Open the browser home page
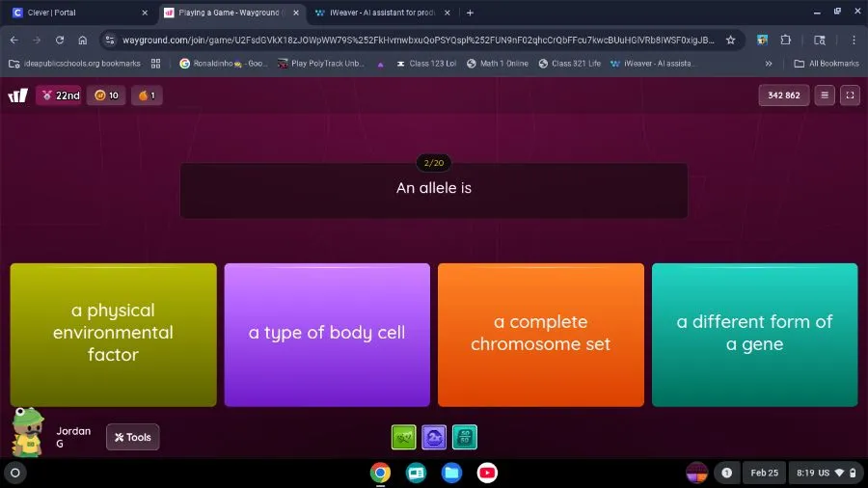 (83, 40)
